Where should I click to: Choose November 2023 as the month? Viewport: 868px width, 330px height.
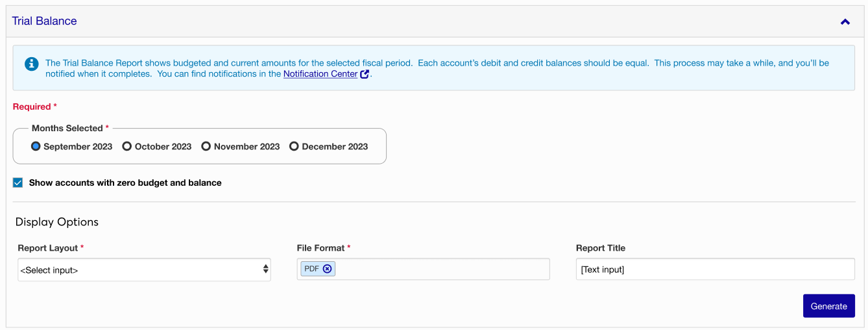(x=206, y=147)
